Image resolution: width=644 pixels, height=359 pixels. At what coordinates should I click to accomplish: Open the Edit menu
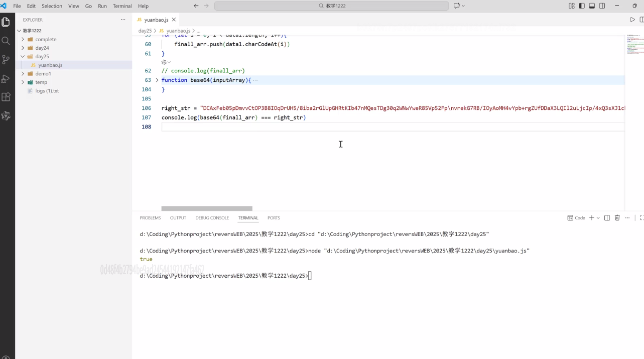(x=31, y=6)
